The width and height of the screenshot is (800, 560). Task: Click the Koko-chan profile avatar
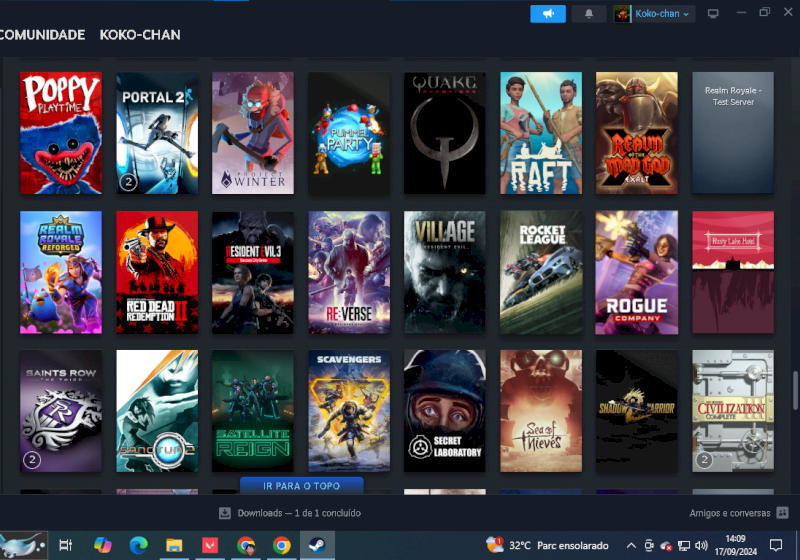coord(622,14)
